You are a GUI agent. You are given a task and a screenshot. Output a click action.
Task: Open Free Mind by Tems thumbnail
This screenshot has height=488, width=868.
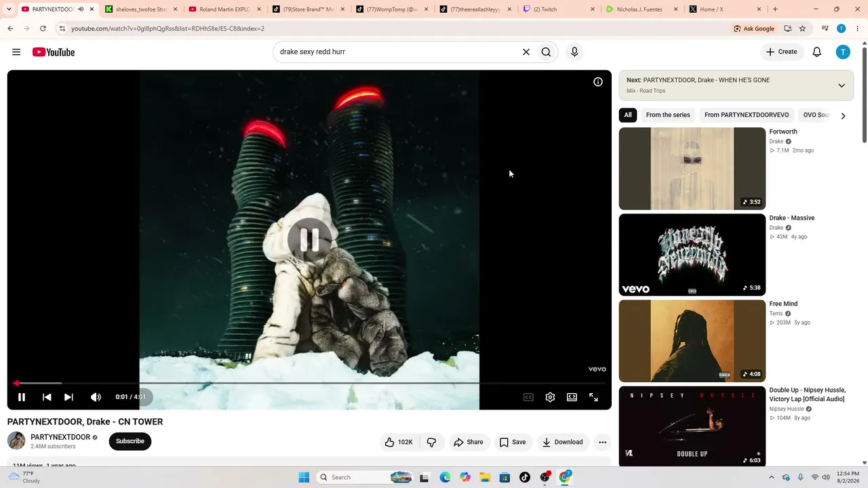pos(692,341)
